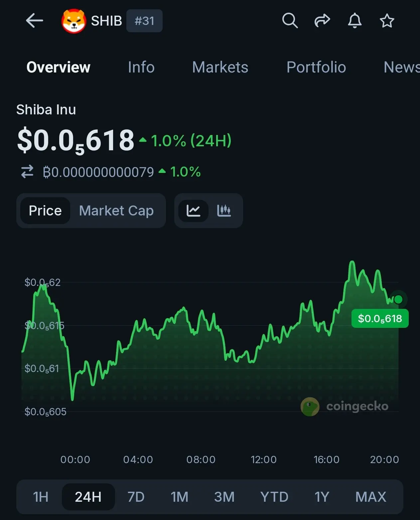
Task: Tap the Shiba Inu coin logo
Action: (74, 21)
